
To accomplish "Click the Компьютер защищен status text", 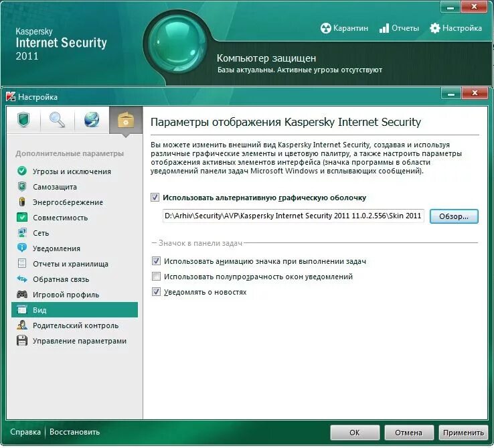I will point(266,58).
